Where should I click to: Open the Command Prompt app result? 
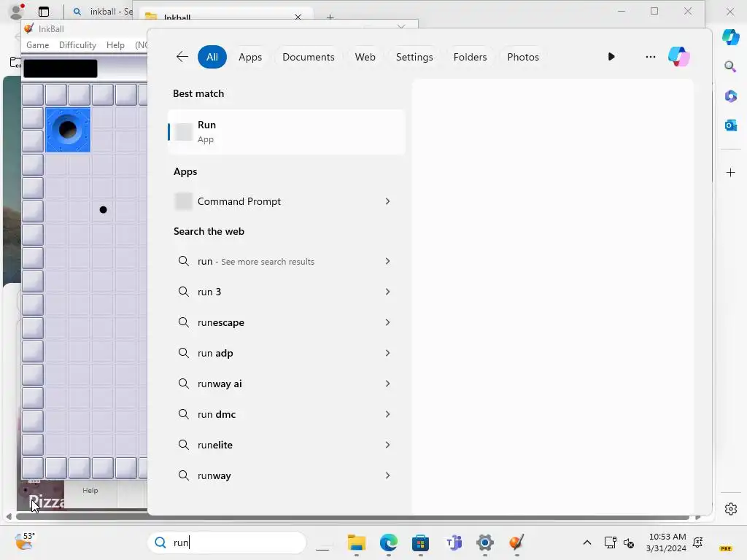coord(286,201)
